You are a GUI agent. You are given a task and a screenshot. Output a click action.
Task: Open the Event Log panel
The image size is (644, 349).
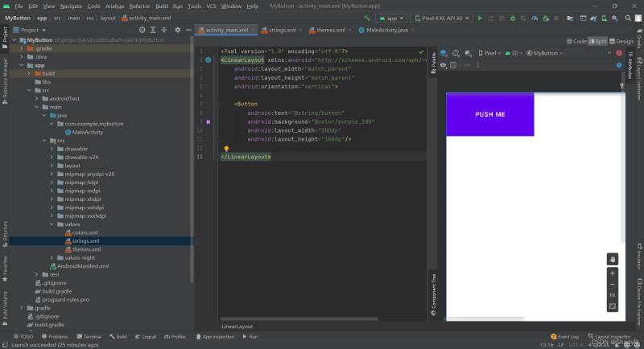pos(564,336)
